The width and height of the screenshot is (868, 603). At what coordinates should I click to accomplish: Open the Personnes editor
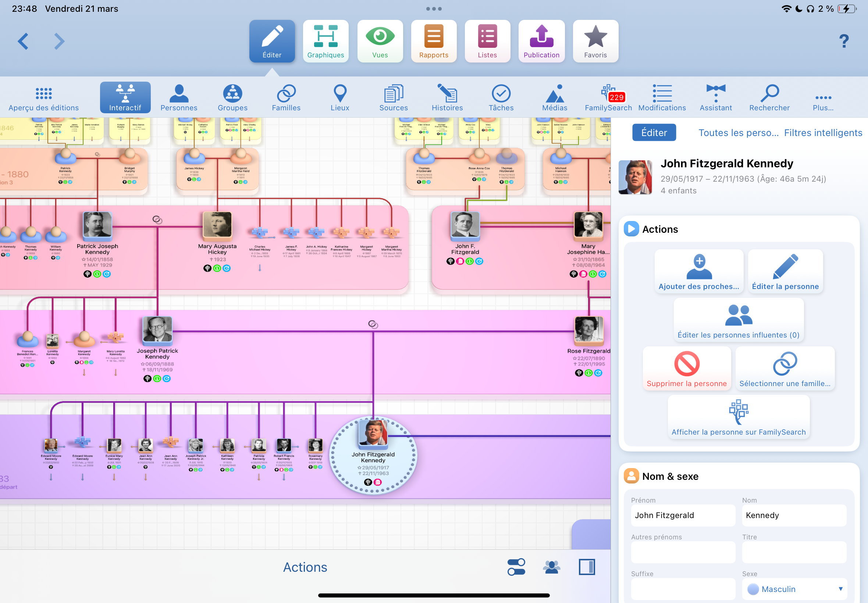[x=179, y=97]
